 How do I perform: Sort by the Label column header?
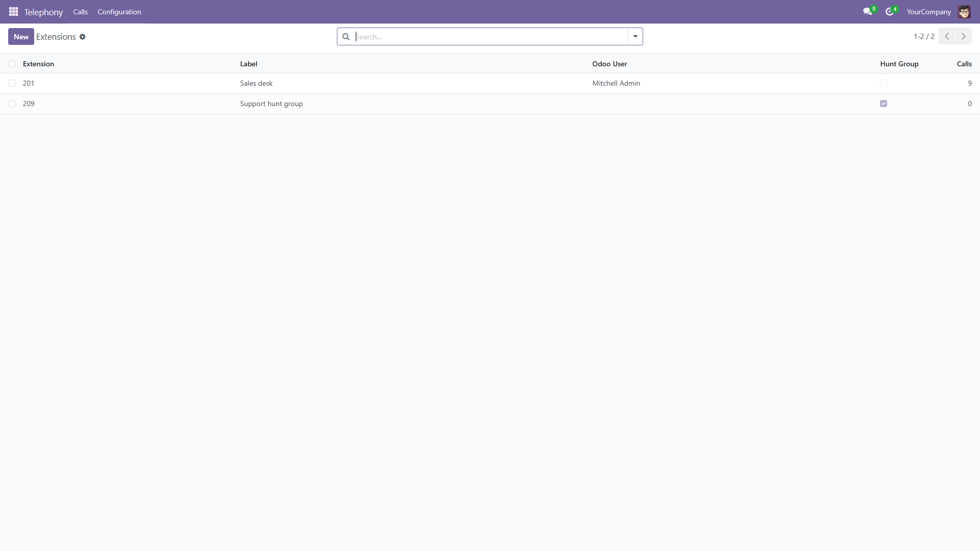coord(249,64)
